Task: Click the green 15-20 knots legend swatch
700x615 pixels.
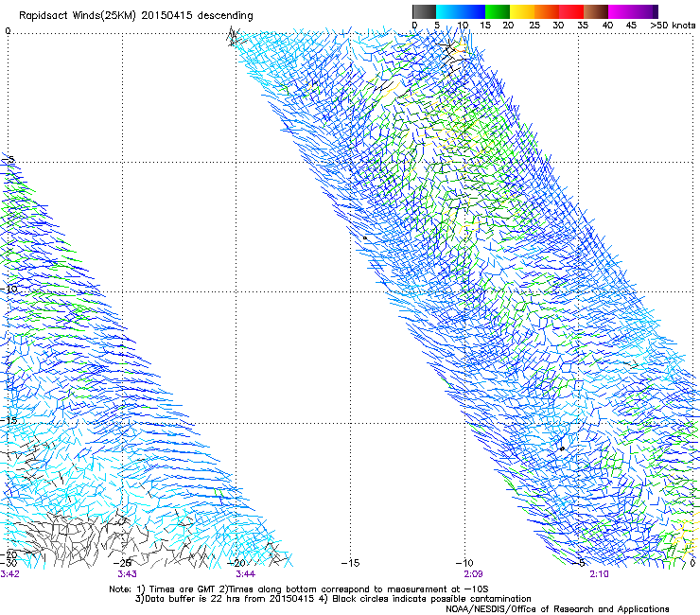Action: tap(498, 11)
